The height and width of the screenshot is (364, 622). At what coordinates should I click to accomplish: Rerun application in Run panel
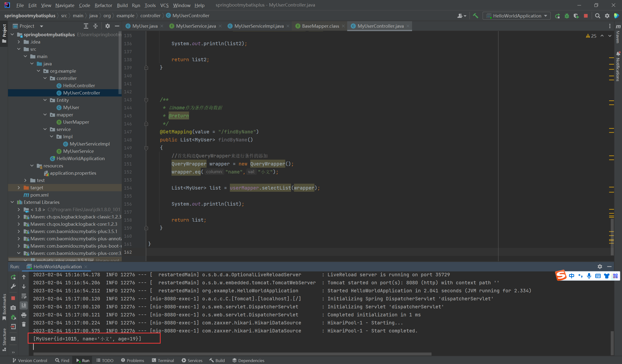(x=13, y=277)
